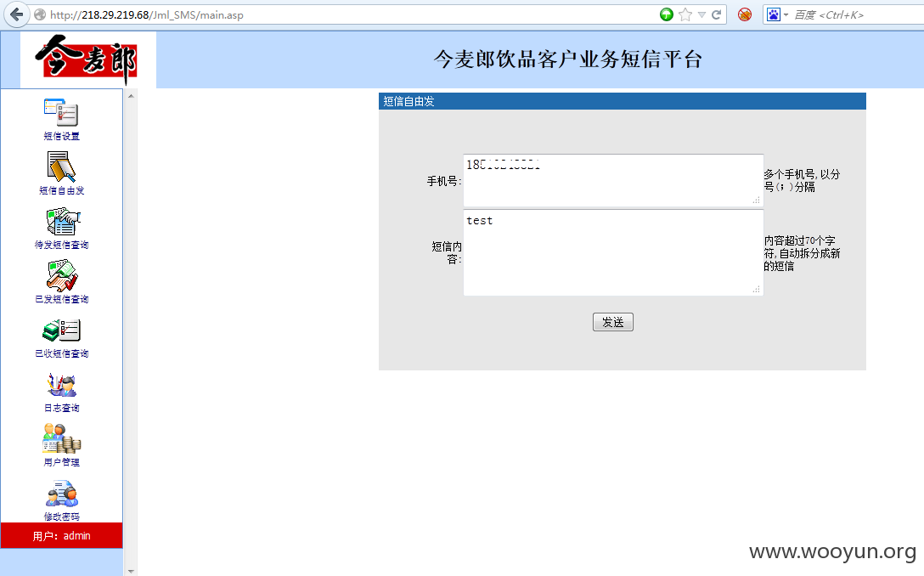The width and height of the screenshot is (924, 576).
Task: Open the 短信自由发 sidebar icon
Action: point(61,167)
